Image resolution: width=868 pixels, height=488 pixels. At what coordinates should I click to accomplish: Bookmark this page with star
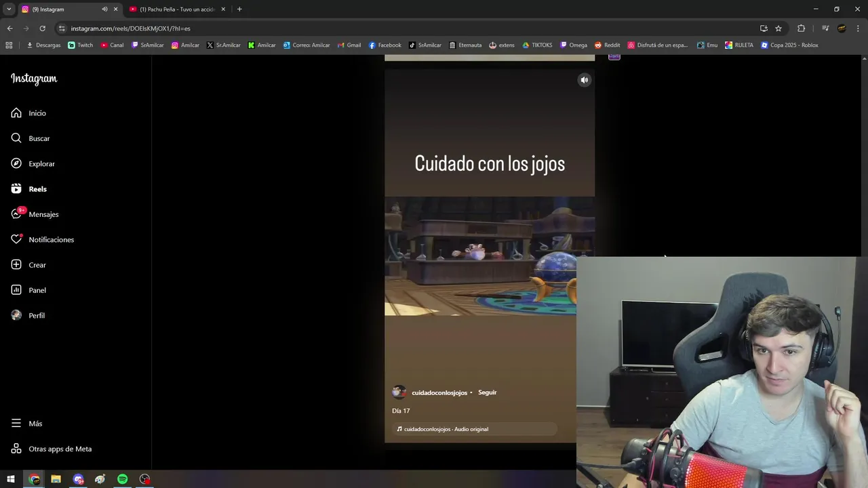tap(778, 28)
